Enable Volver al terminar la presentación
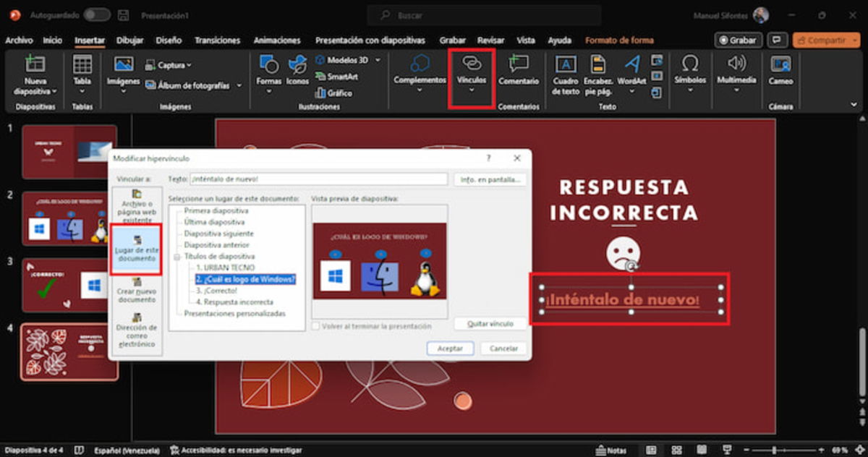Image resolution: width=868 pixels, height=457 pixels. [316, 326]
